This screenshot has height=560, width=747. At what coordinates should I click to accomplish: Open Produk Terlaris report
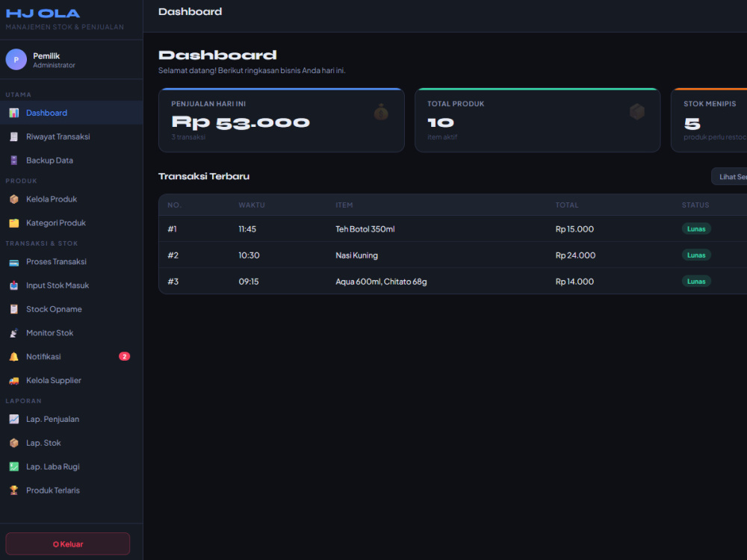pos(72,491)
